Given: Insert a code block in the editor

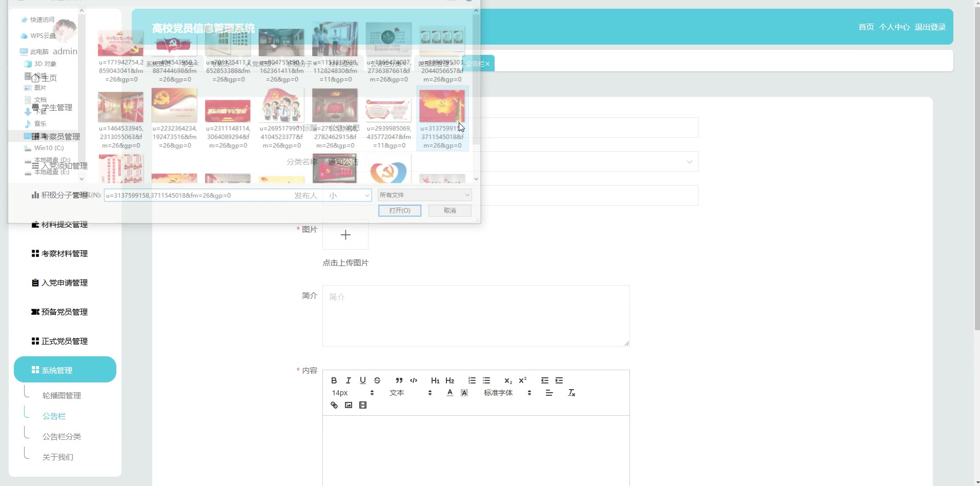Looking at the screenshot, I should pos(413,380).
